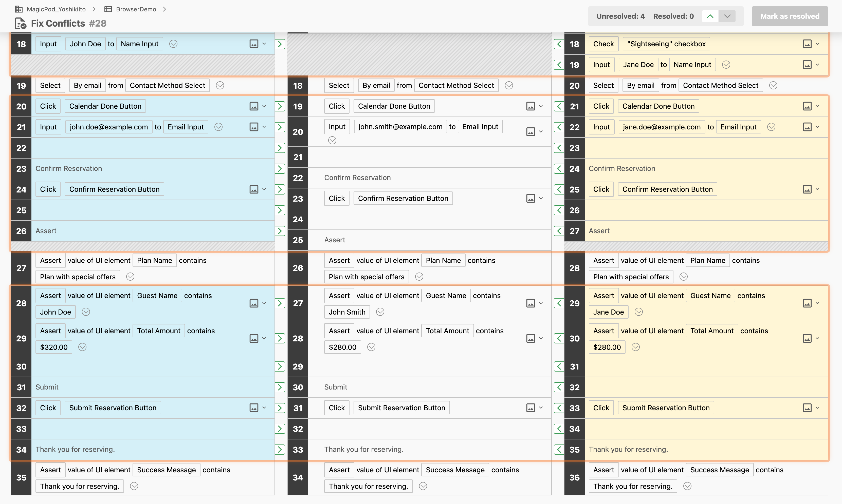Screen dimensions: 842x504
Task: Click screenshot icon on left step 18
Action: pyautogui.click(x=254, y=44)
